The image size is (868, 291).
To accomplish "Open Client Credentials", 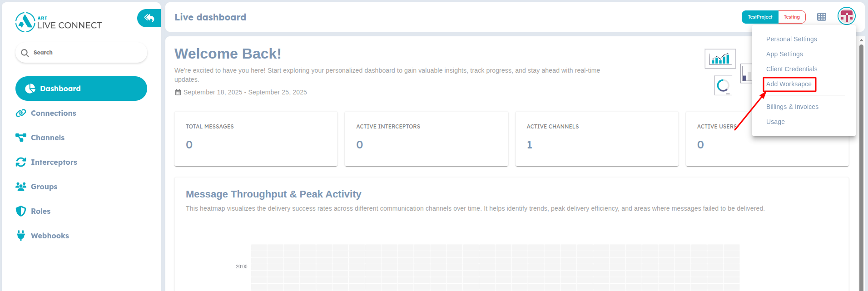I will point(791,69).
